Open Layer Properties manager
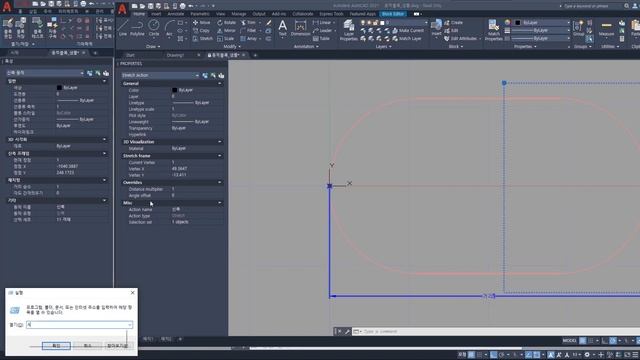Viewport: 640px width, 360px height. coord(349,30)
